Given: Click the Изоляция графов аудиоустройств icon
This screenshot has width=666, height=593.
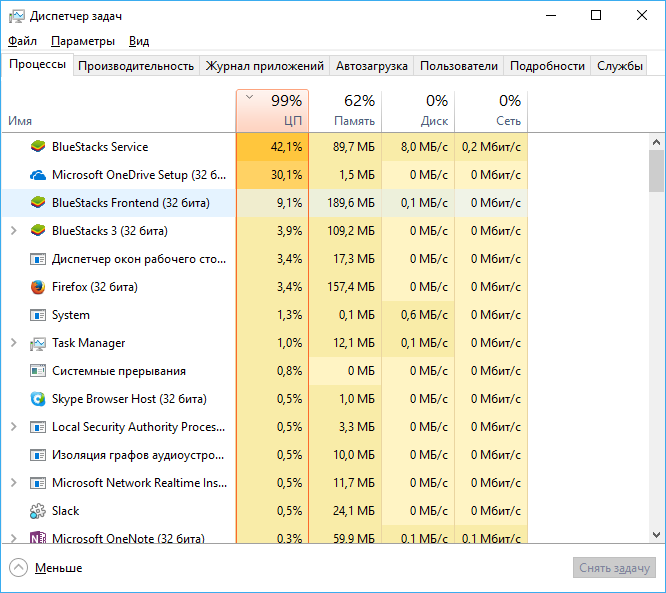Looking at the screenshot, I should tap(38, 455).
